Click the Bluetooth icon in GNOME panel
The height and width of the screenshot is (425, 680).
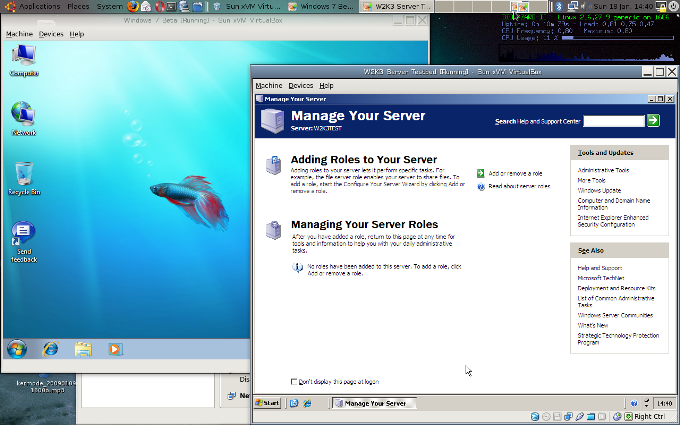pyautogui.click(x=559, y=7)
